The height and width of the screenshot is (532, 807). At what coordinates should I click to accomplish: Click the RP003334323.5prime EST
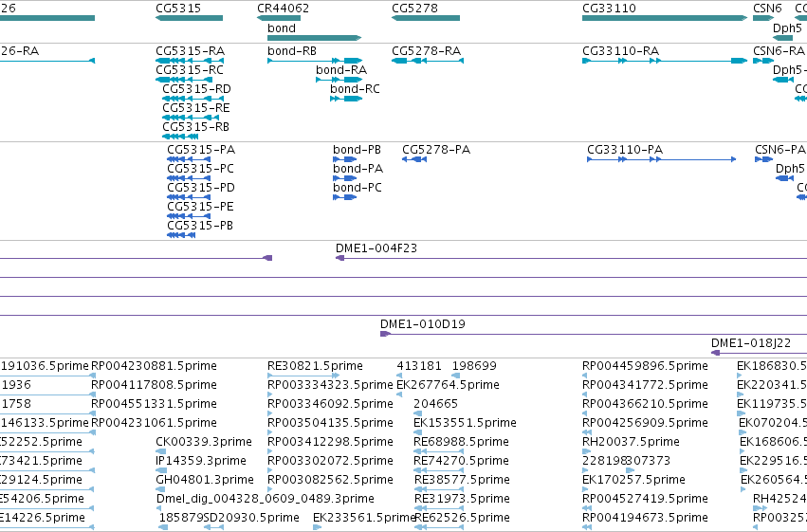(x=330, y=385)
